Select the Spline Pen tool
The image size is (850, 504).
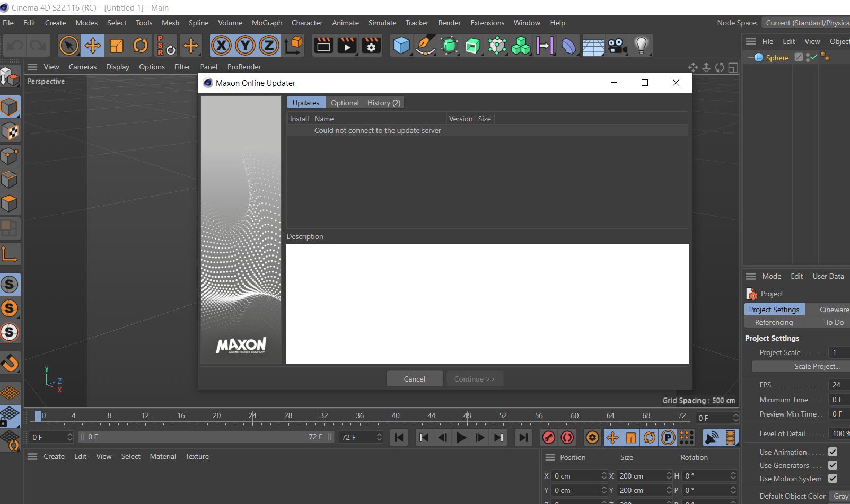425,46
